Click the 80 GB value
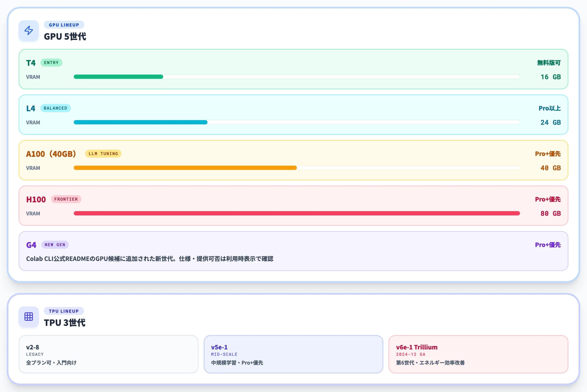587x392 pixels. (551, 213)
